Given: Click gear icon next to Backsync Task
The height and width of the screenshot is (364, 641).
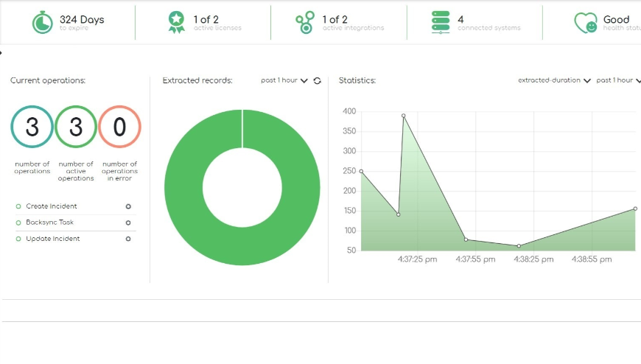Looking at the screenshot, I should (128, 223).
